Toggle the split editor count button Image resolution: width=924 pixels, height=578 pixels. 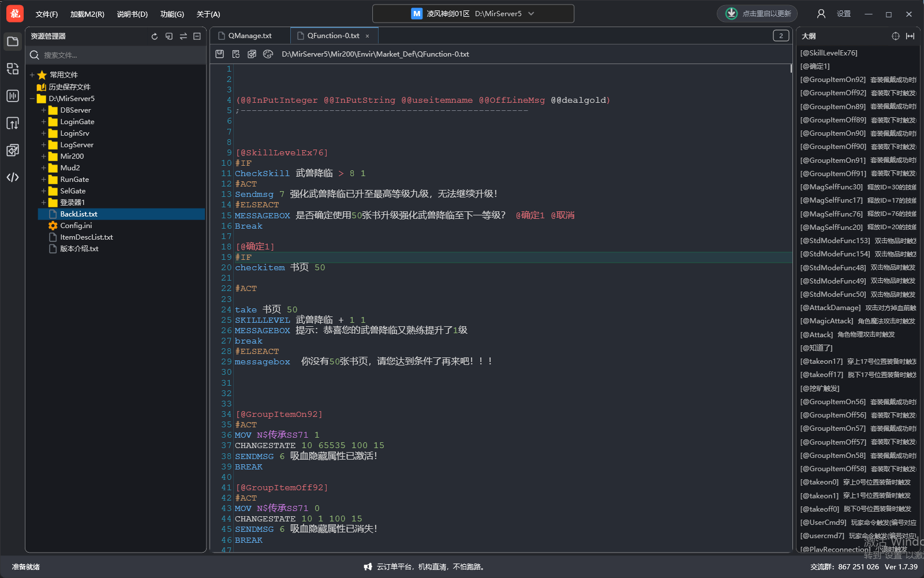(780, 36)
